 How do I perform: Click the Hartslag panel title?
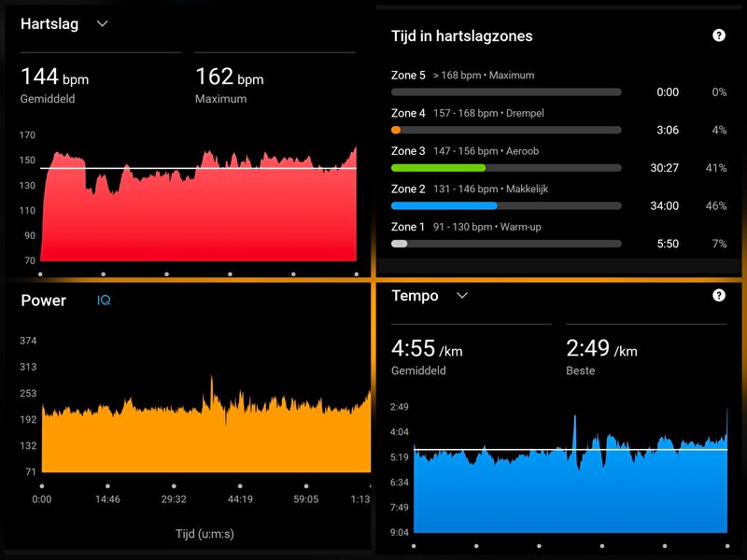49,24
